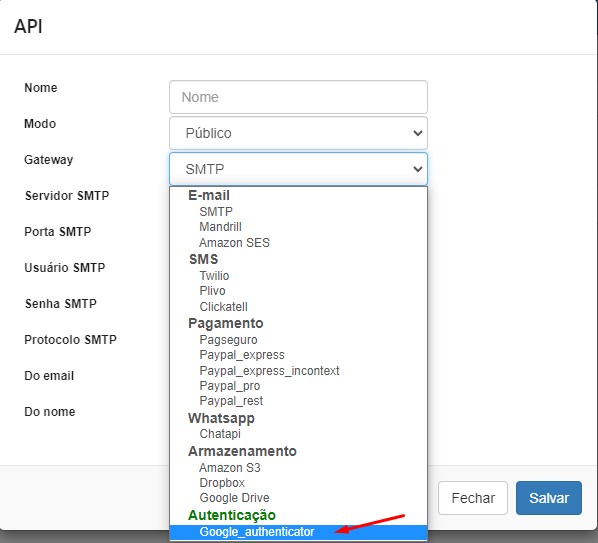The image size is (598, 543).
Task: Click the Salvar button
Action: 549,498
